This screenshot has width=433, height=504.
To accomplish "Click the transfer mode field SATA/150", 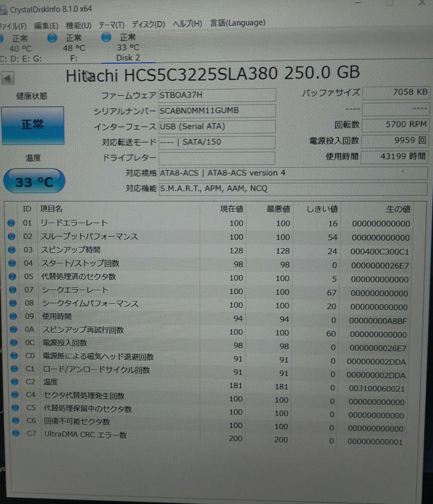I will (217, 142).
